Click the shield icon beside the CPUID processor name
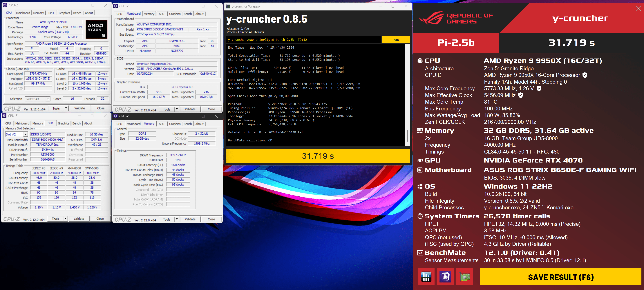The image size is (644, 290). 585,75
